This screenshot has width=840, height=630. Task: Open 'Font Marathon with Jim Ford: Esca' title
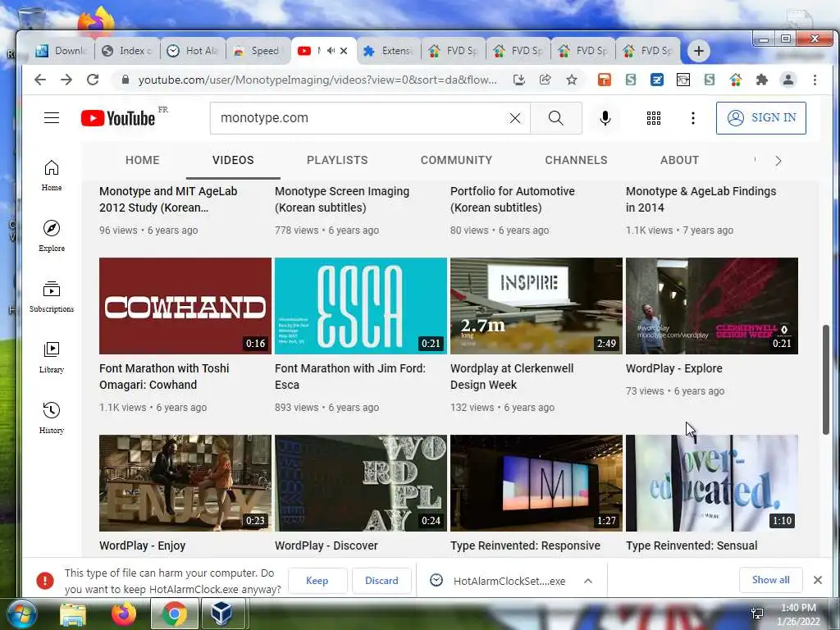350,377
